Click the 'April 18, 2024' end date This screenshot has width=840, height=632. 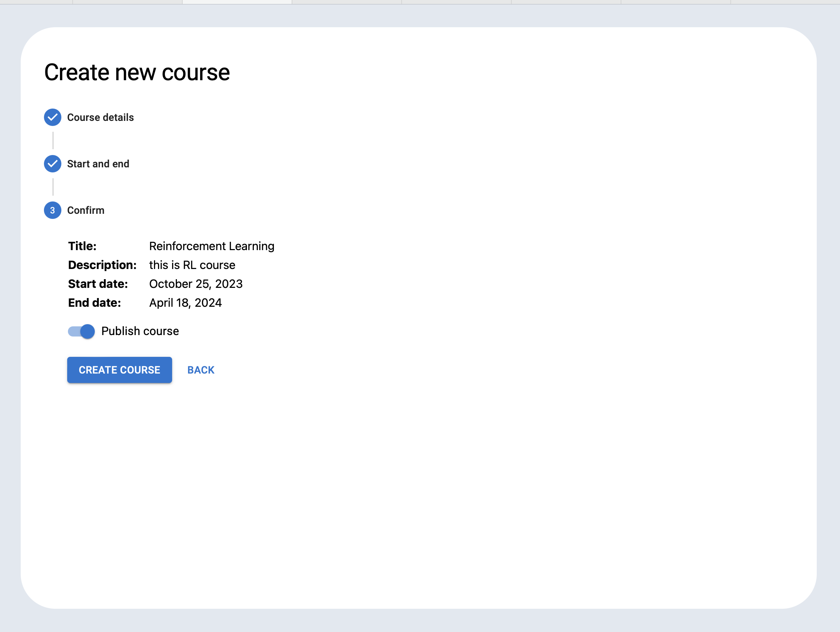(x=185, y=303)
